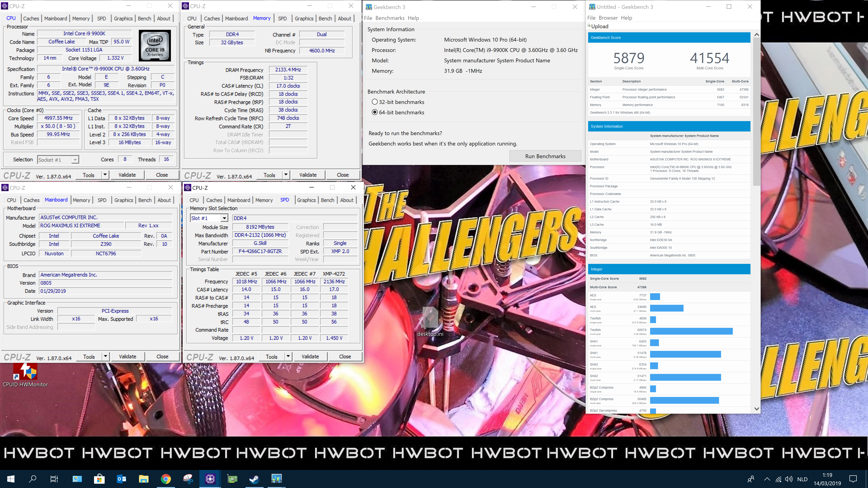Click Tools button in Mainboard tab window

click(89, 357)
